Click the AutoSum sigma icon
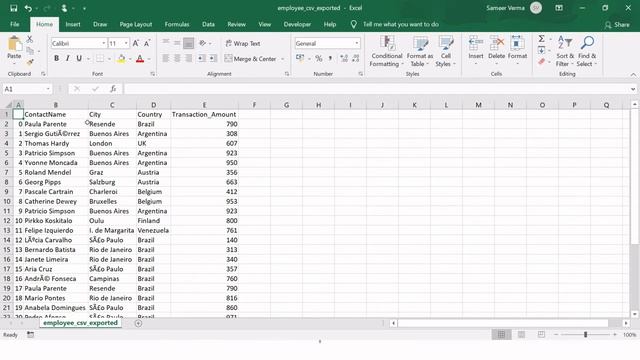The image size is (640, 360). click(541, 39)
